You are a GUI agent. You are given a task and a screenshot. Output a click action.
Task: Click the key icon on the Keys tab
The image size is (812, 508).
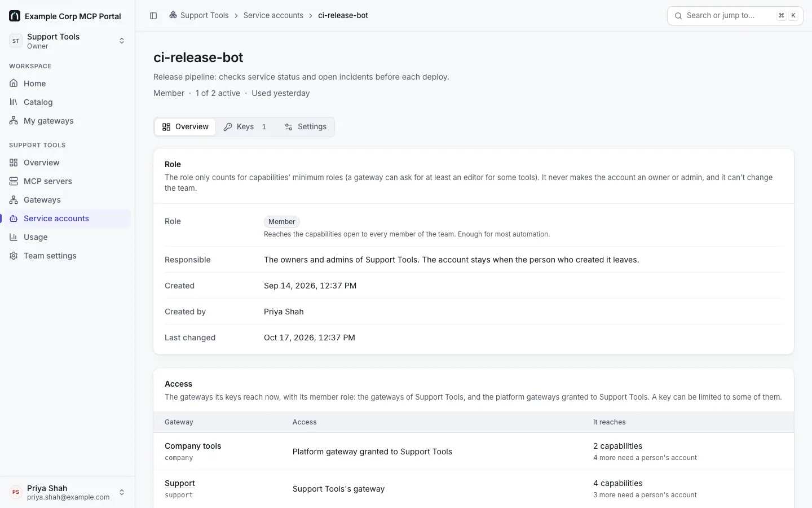pyautogui.click(x=228, y=127)
